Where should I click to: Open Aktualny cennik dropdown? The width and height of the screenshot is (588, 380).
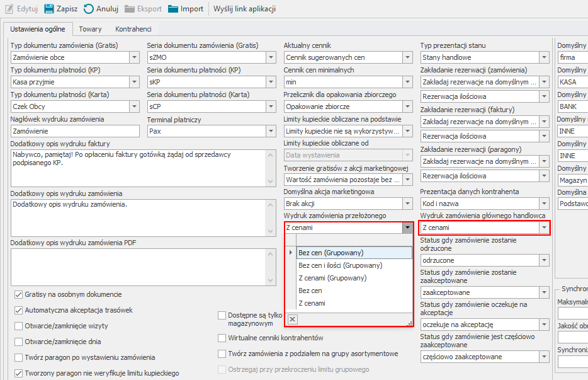[407, 57]
